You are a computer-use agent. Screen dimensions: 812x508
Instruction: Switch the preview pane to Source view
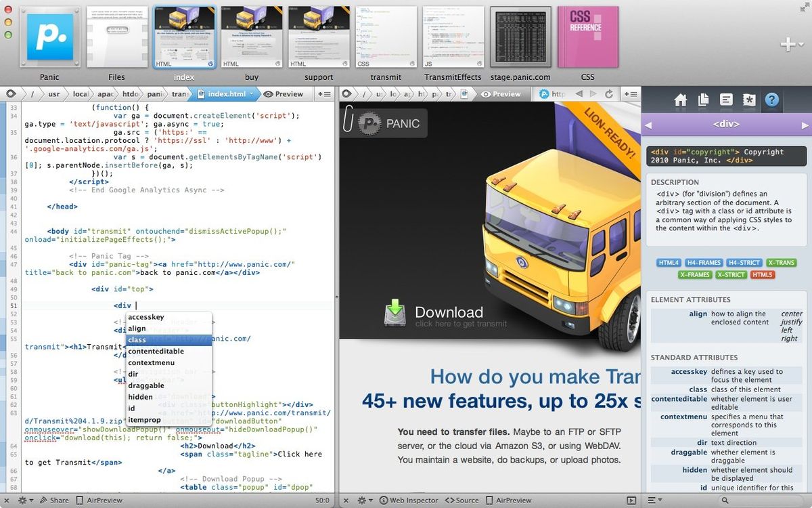pos(461,500)
